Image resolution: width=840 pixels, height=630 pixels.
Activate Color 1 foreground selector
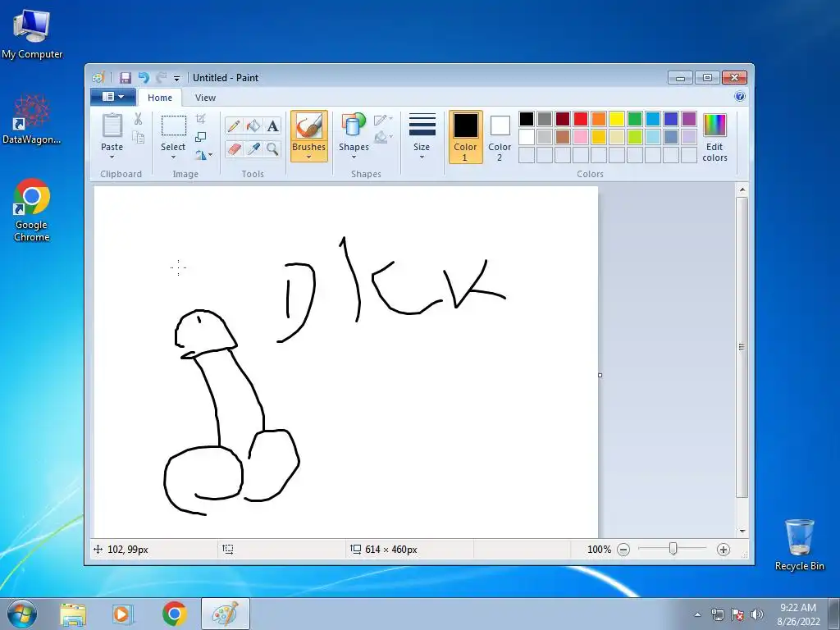click(x=466, y=137)
